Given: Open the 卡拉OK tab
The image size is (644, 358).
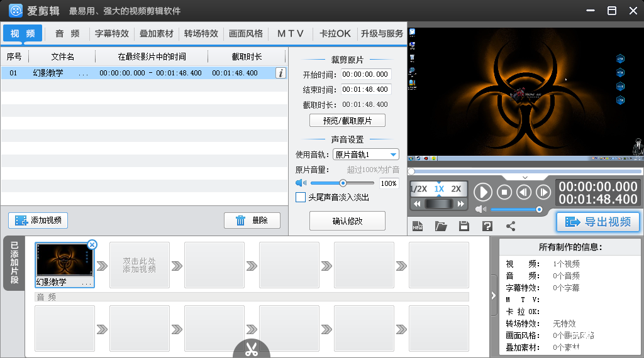Looking at the screenshot, I should coord(335,34).
